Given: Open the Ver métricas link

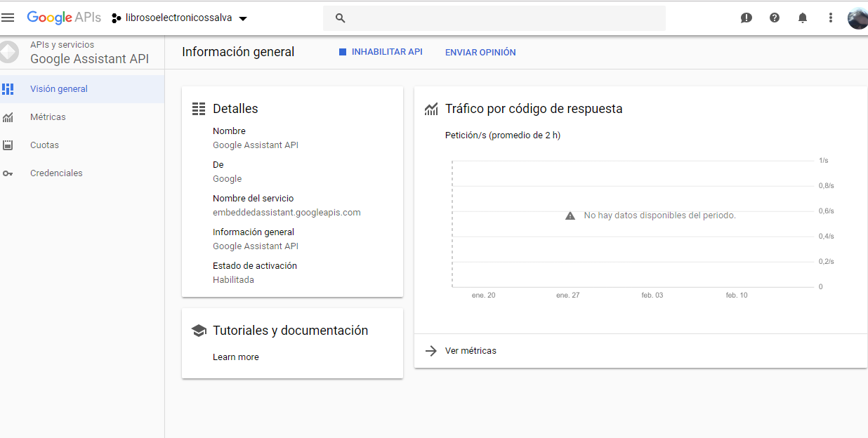Looking at the screenshot, I should (x=471, y=351).
